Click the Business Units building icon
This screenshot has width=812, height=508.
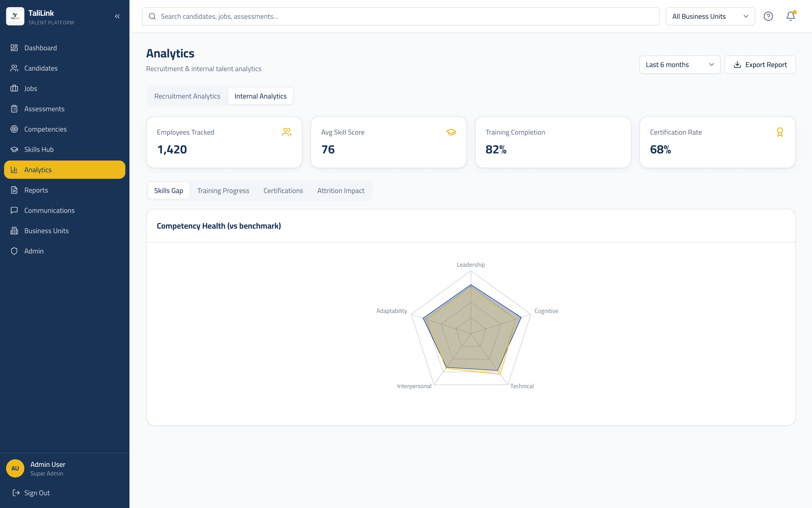pyautogui.click(x=14, y=231)
